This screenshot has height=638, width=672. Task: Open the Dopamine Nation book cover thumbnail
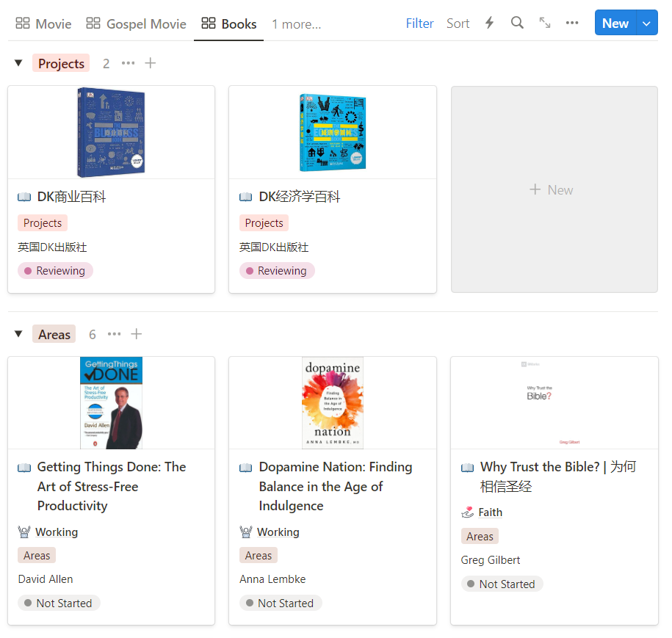[x=333, y=402]
